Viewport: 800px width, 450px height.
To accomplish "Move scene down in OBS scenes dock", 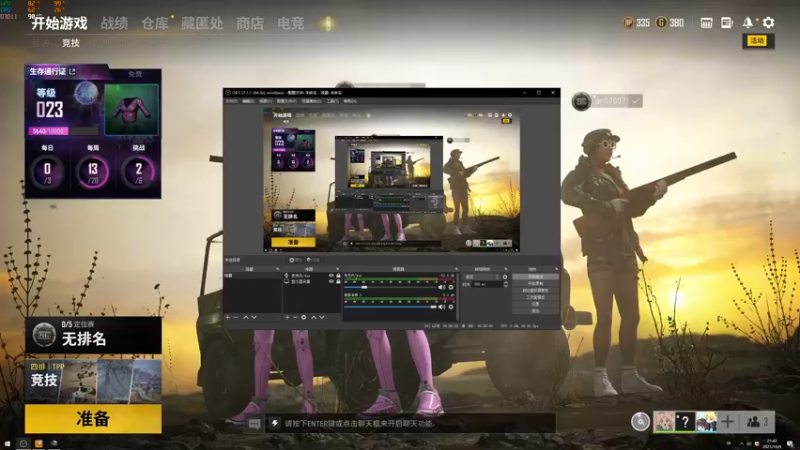I will coord(254,317).
